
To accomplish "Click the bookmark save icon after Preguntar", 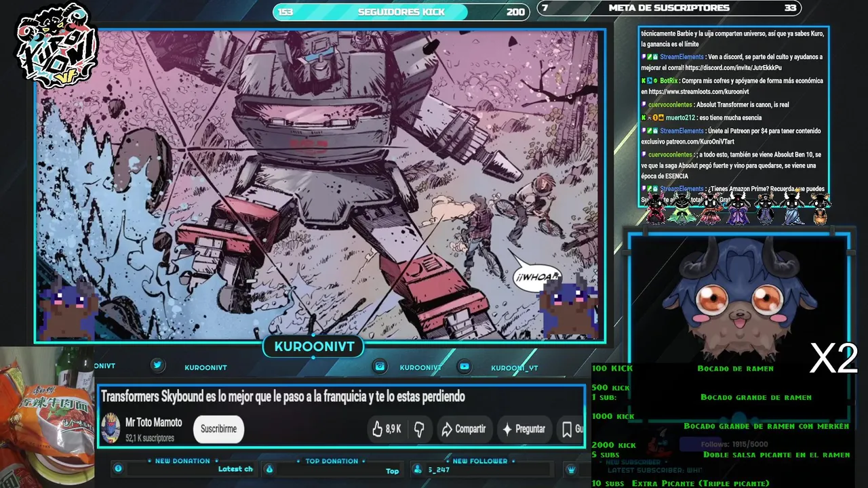I will 567,429.
